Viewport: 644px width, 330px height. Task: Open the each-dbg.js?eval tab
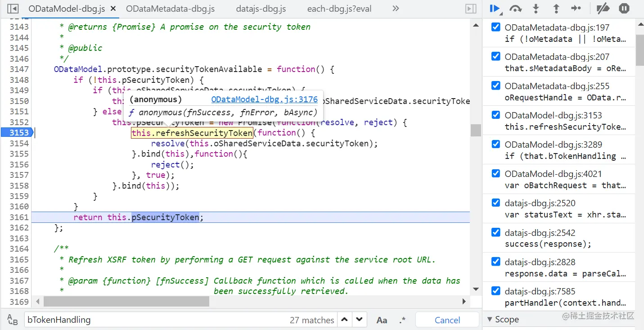tap(339, 9)
